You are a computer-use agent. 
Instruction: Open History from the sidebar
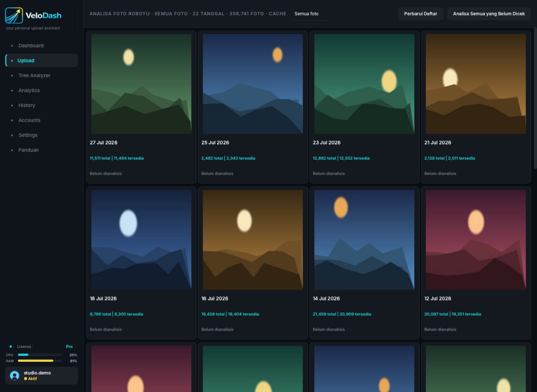click(42, 105)
